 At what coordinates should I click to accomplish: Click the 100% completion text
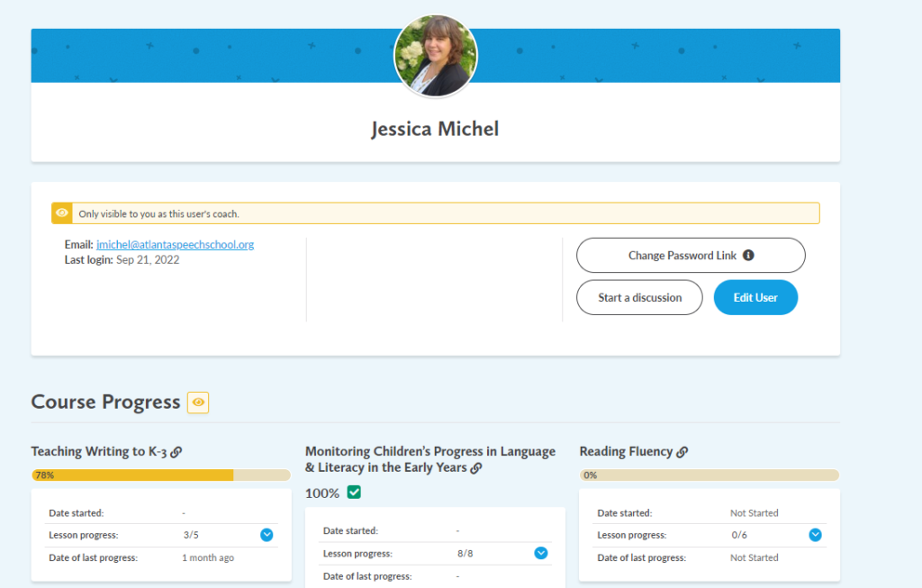(322, 493)
